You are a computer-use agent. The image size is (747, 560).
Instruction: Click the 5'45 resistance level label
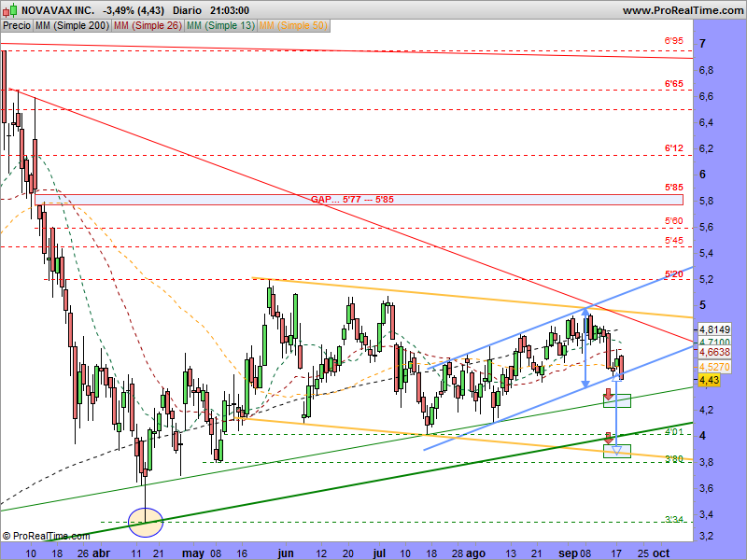[x=673, y=240]
